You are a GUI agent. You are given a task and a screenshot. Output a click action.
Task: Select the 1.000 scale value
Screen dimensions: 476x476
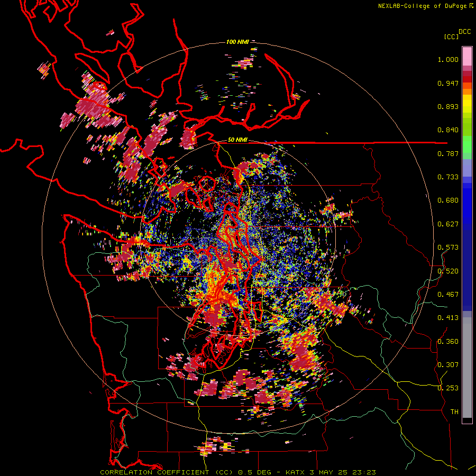coord(448,59)
